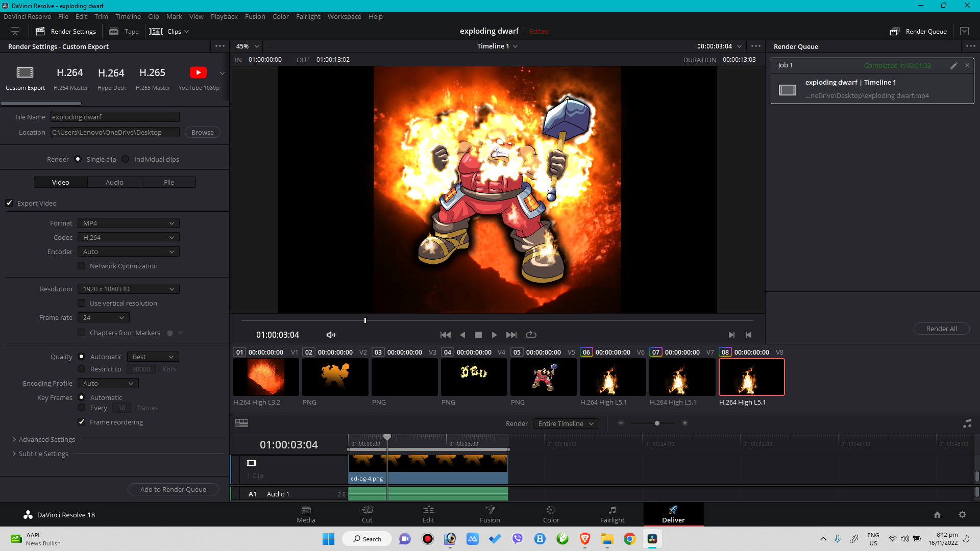
Task: Select Every key frames radio option
Action: [x=81, y=407]
